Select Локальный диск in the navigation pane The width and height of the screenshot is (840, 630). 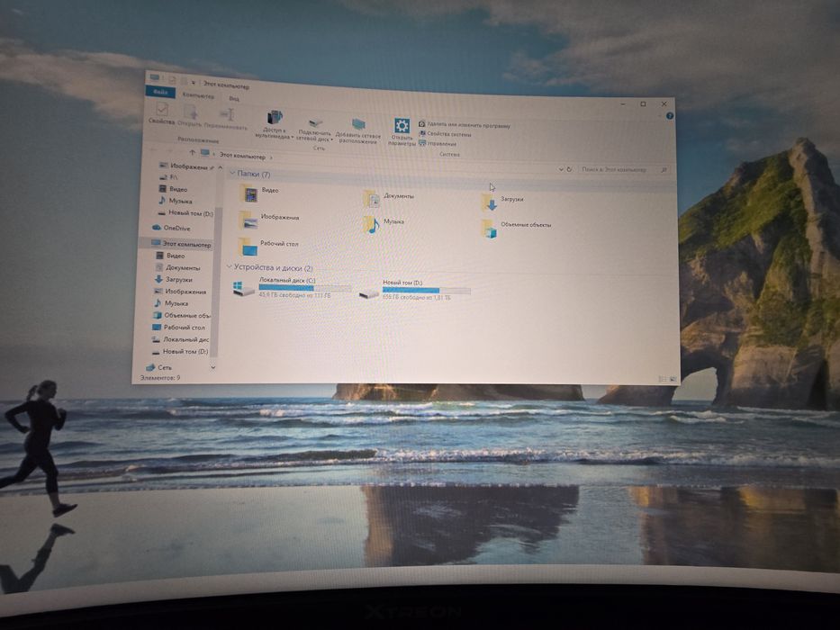point(180,339)
